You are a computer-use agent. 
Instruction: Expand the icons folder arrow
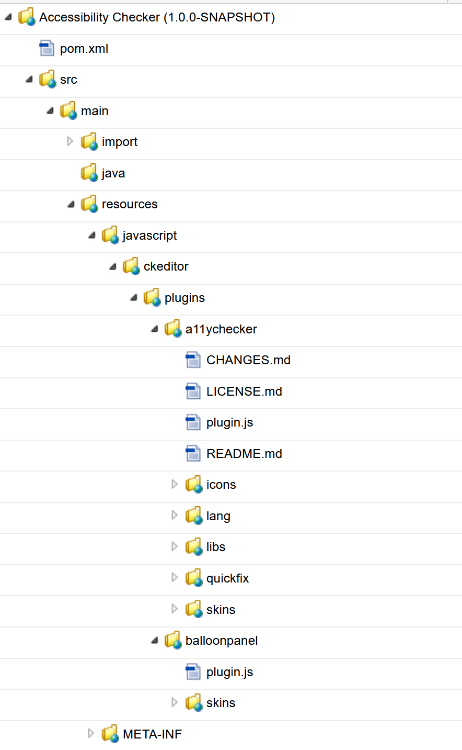pos(175,485)
